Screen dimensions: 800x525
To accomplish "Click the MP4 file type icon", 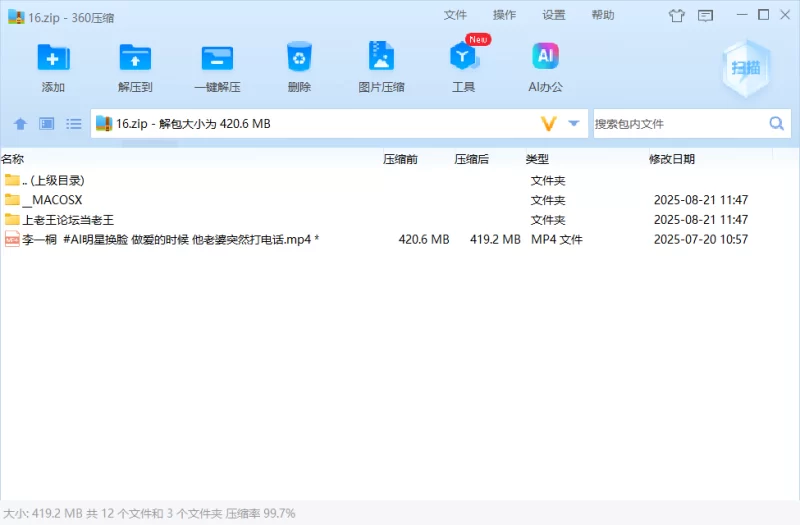I will click(12, 239).
